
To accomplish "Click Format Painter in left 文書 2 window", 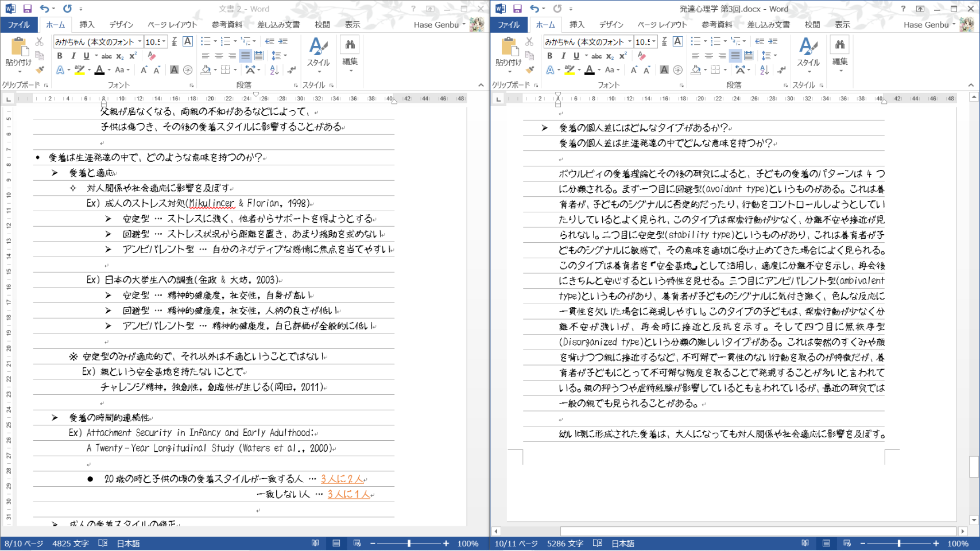I will (x=40, y=70).
